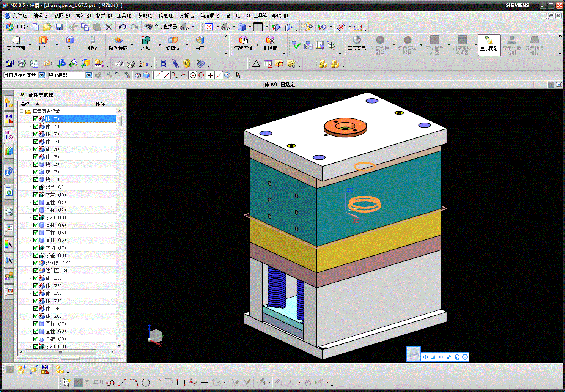565x392 pixels.
Task: Uncheck the 边倒圆 (19) feature checkbox
Action: tap(36, 263)
